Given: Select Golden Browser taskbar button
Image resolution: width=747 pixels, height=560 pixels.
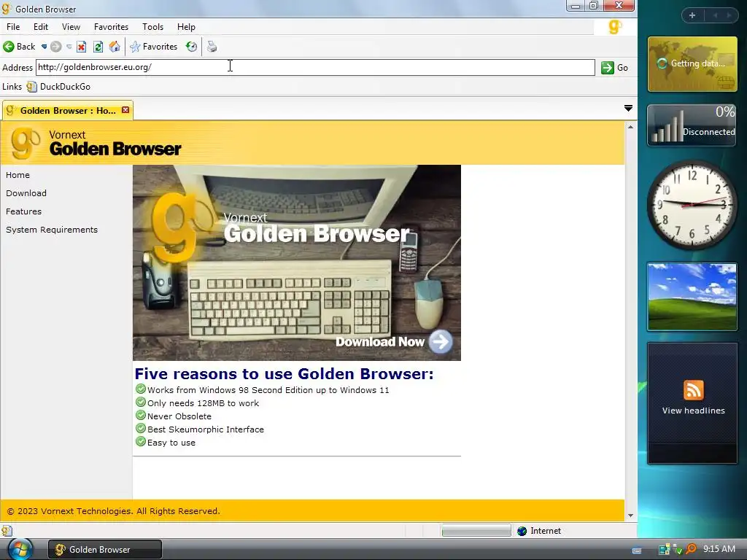Looking at the screenshot, I should coord(105,550).
